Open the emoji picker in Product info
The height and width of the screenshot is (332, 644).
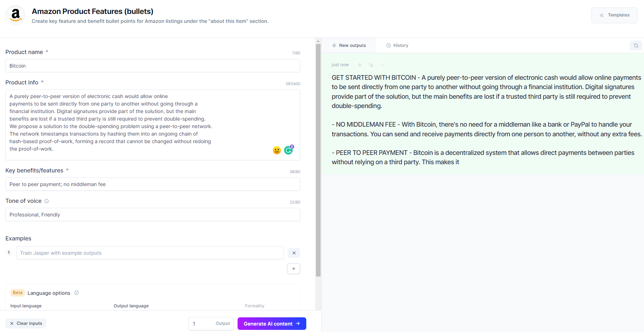click(x=277, y=150)
